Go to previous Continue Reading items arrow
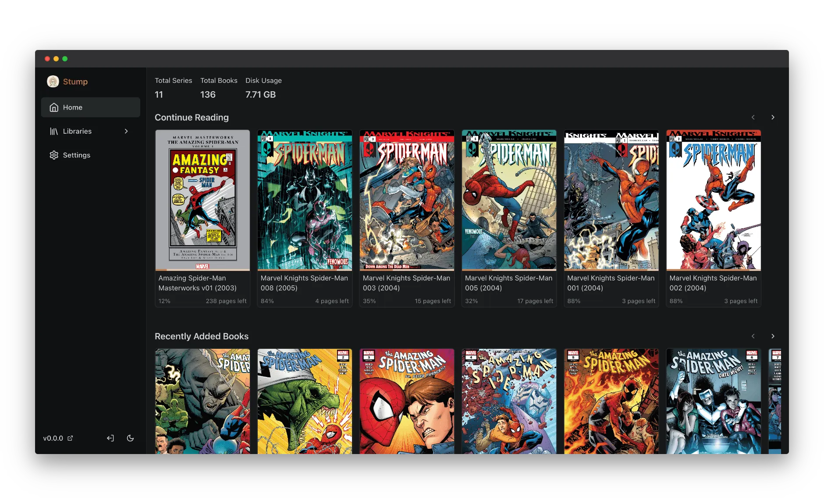 coord(753,117)
